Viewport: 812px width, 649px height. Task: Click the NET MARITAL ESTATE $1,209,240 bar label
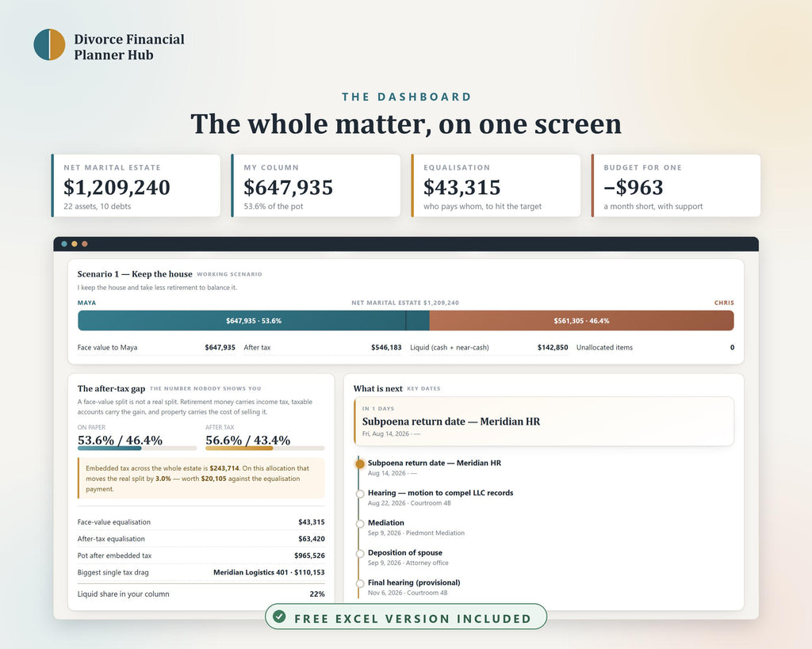[x=405, y=303]
